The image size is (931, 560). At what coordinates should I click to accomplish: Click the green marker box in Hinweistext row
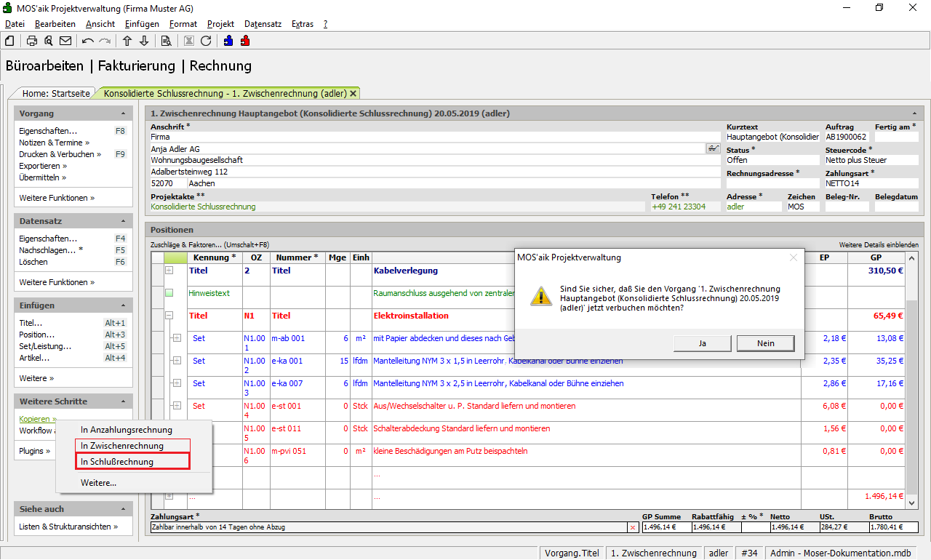coord(169,293)
